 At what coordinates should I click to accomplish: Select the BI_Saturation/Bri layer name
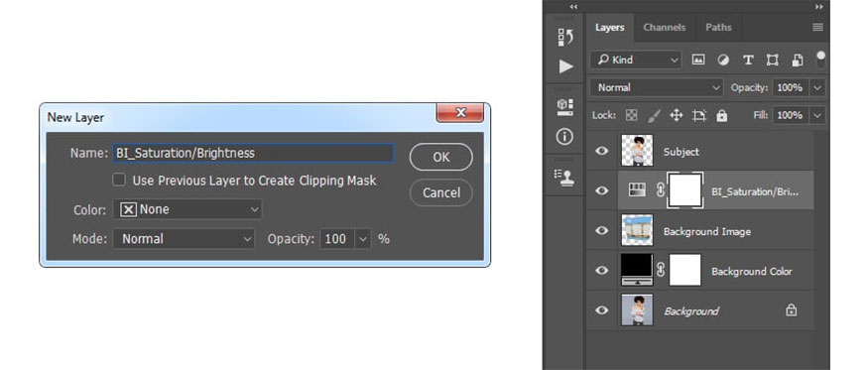click(755, 191)
